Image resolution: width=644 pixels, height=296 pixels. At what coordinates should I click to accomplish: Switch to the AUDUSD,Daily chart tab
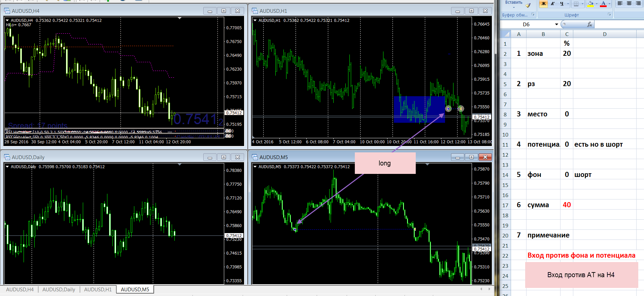coord(59,289)
